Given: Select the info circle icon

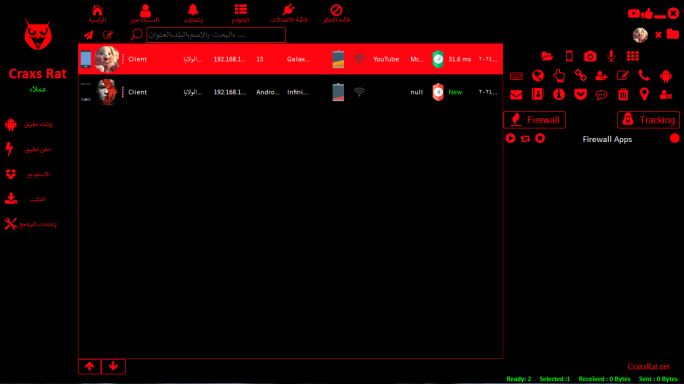Looking at the screenshot, I should click(559, 94).
